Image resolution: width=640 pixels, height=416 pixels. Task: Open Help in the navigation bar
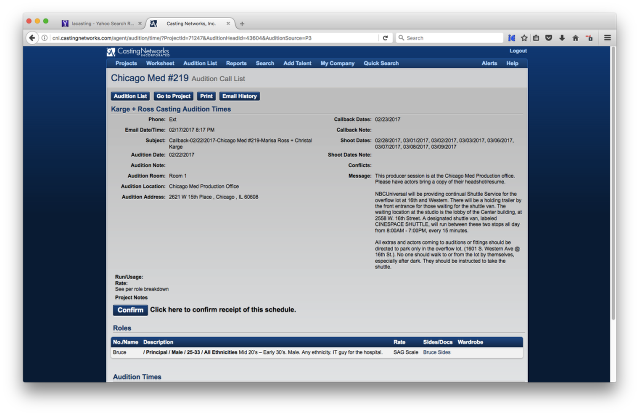[x=512, y=63]
